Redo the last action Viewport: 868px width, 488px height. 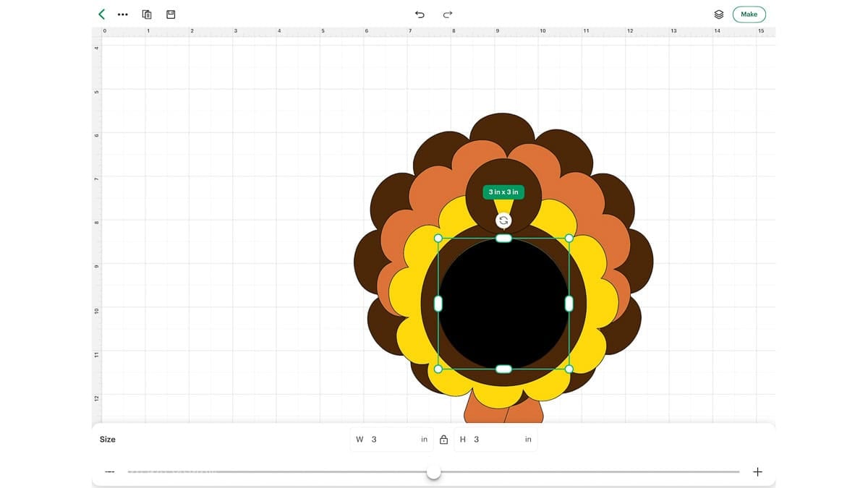point(448,14)
